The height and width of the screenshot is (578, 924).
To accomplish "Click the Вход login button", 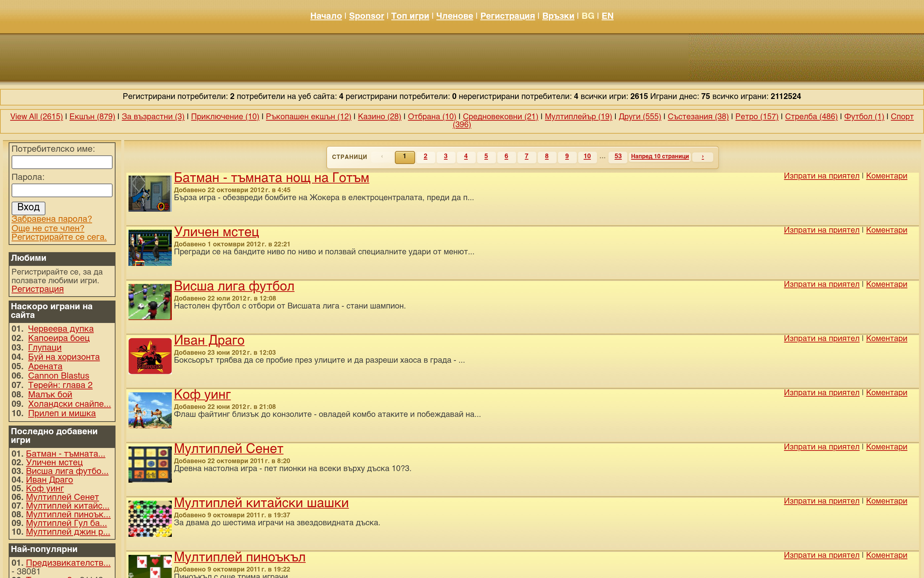I will pos(28,208).
